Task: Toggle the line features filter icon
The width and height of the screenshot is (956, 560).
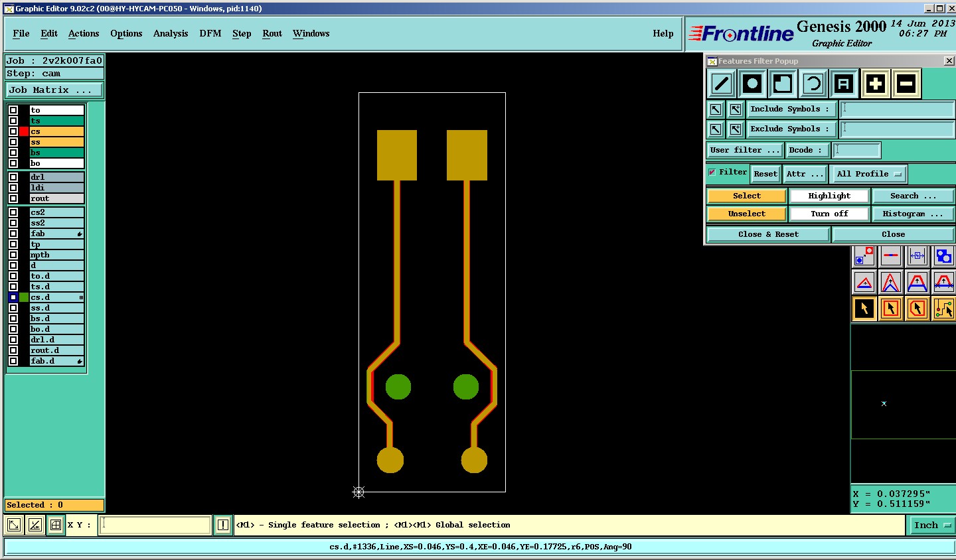Action: pos(722,84)
